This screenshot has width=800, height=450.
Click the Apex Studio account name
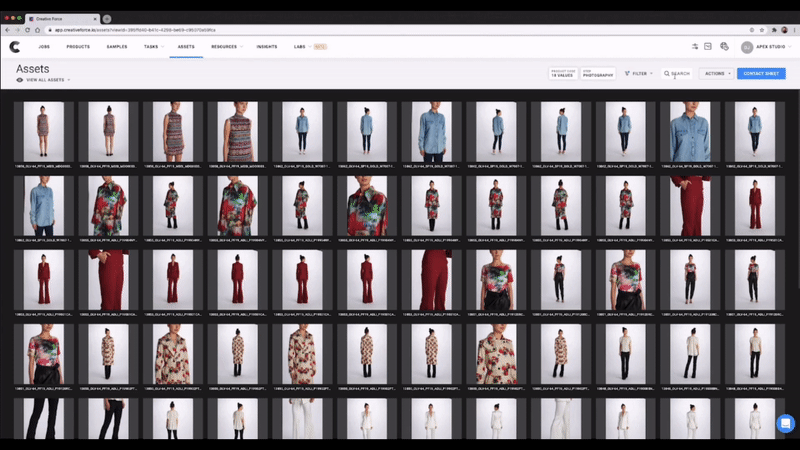point(770,47)
